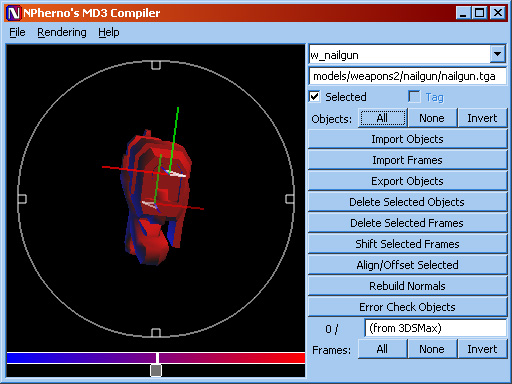Click Rebuild Normals button
This screenshot has height=384, width=512.
pos(407,286)
